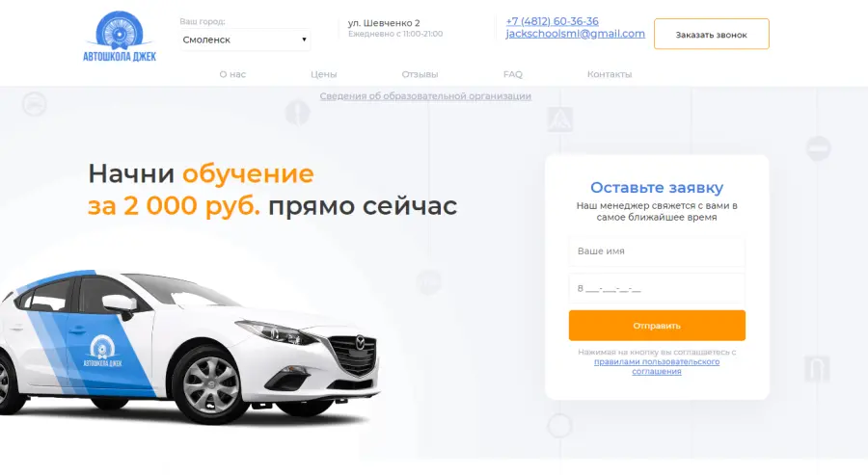The height and width of the screenshot is (475, 868).
Task: Open the jackschoolsml@gmail.com email link
Action: pos(575,34)
